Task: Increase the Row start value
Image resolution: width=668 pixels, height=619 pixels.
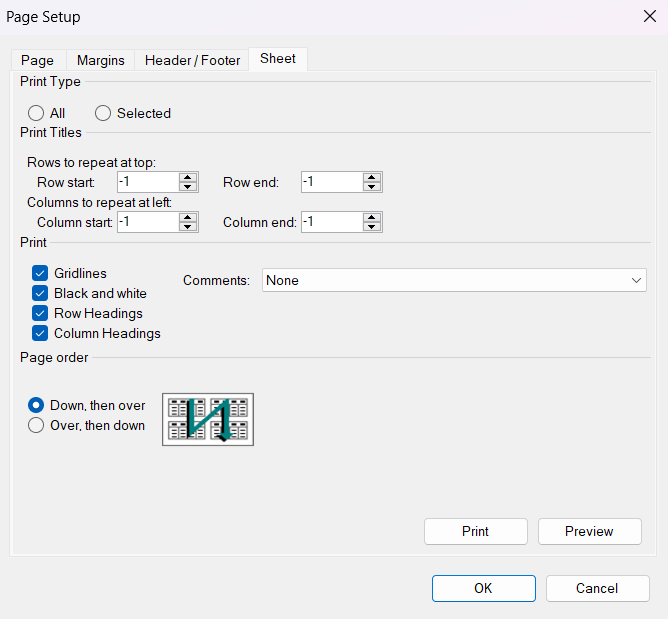Action: click(x=188, y=177)
